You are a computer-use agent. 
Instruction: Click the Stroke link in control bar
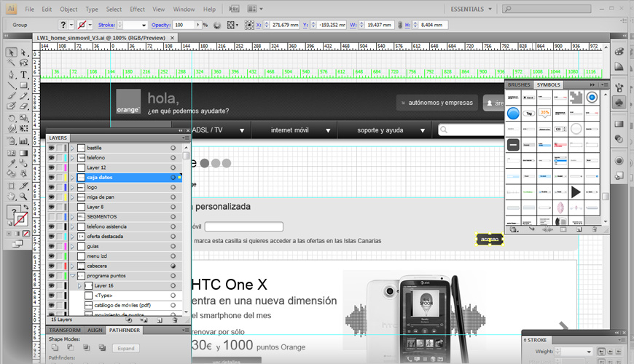click(106, 25)
